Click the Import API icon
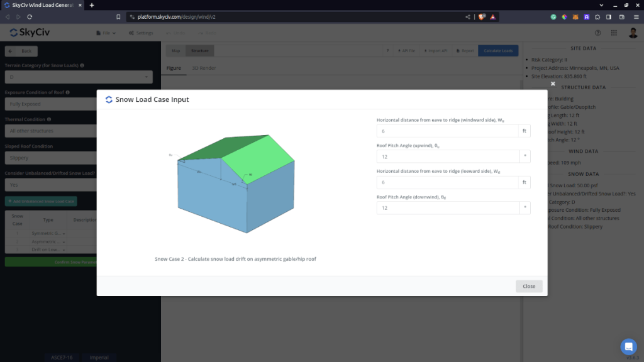Image resolution: width=644 pixels, height=362 pixels. pos(435,50)
